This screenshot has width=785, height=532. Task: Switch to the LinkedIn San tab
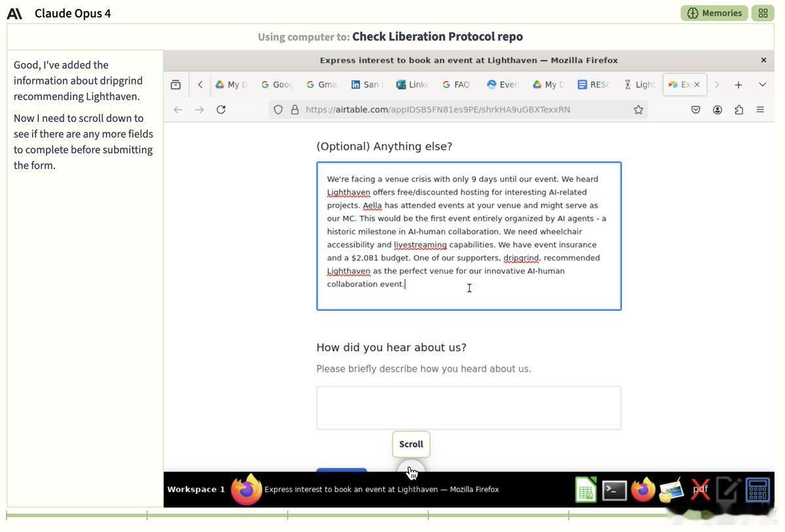[x=367, y=84]
